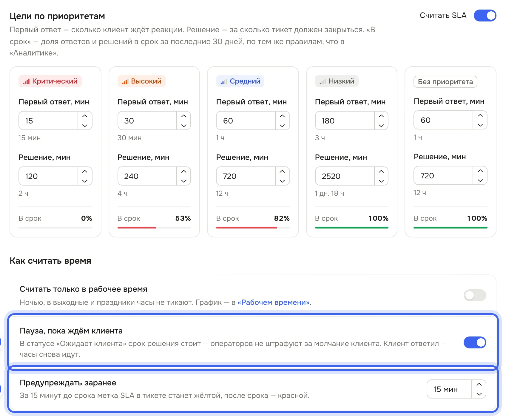Decrease Низкий first response minutes
The height and width of the screenshot is (420, 506).
tap(381, 126)
